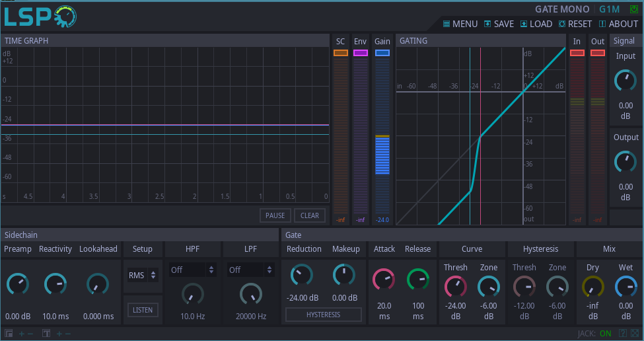Click the Reactivity knob
Viewport: 644px width, 341px height.
point(55,284)
